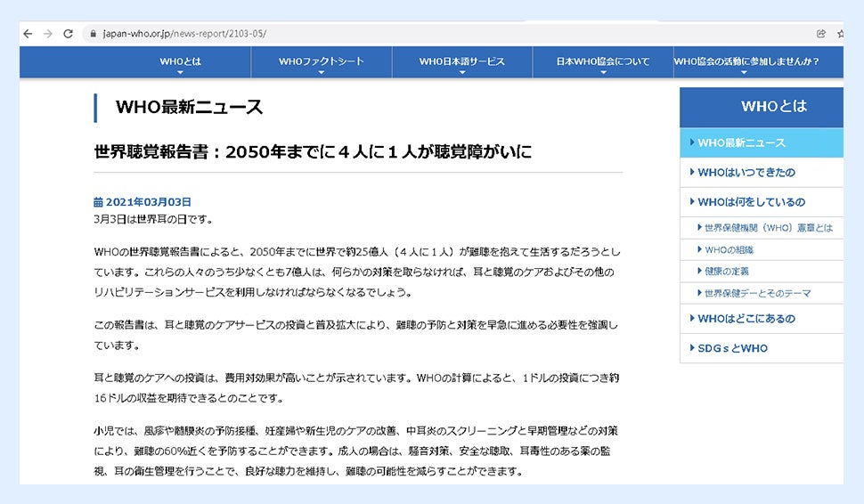Click the calendar icon beside 2021年03月03日
The width and height of the screenshot is (864, 504).
[98, 202]
